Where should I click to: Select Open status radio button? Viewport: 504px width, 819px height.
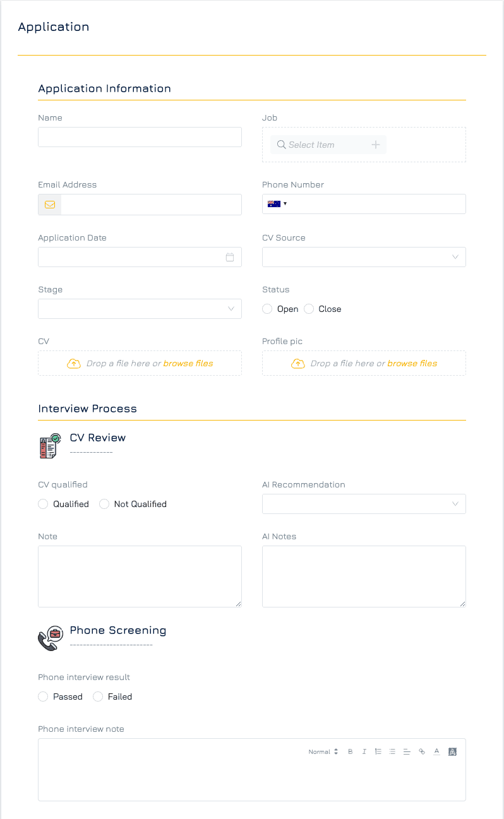coord(267,309)
